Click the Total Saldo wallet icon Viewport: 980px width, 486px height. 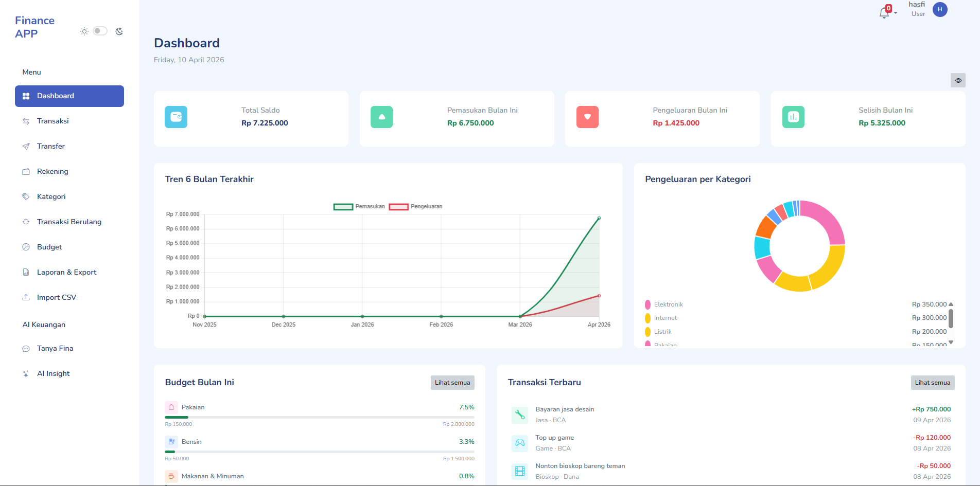click(x=176, y=117)
